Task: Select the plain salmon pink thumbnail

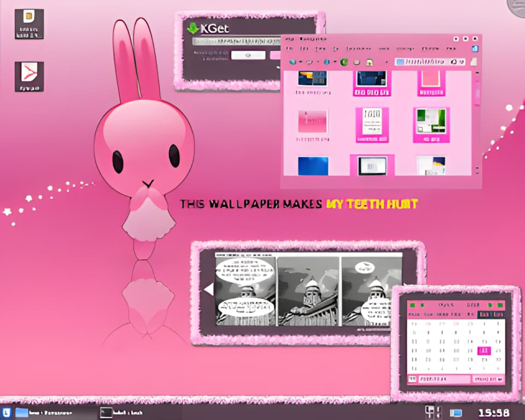Action: pyautogui.click(x=431, y=79)
